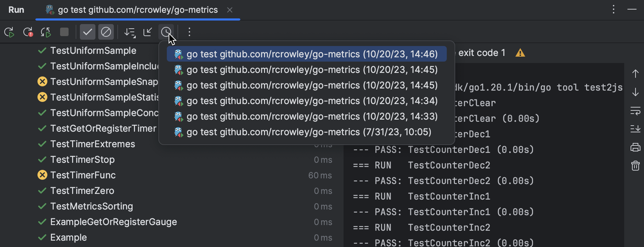Click the Collapse All icon
The width and height of the screenshot is (644, 247).
click(148, 32)
